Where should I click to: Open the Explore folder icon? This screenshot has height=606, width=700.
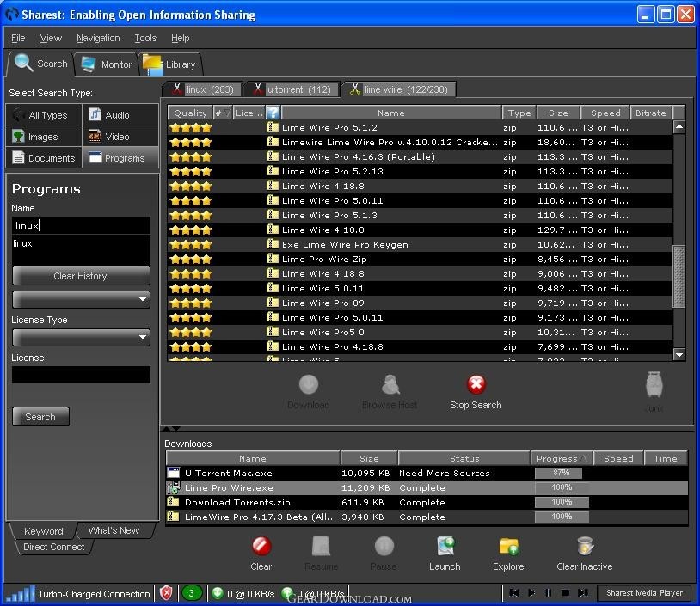pyautogui.click(x=508, y=546)
